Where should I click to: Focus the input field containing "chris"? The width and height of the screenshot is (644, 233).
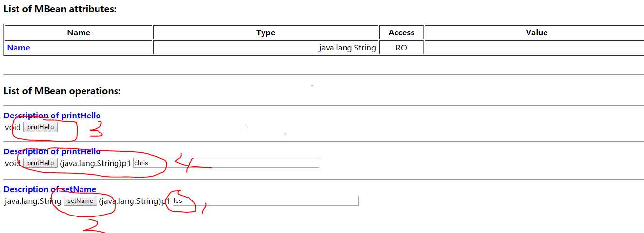(x=226, y=163)
